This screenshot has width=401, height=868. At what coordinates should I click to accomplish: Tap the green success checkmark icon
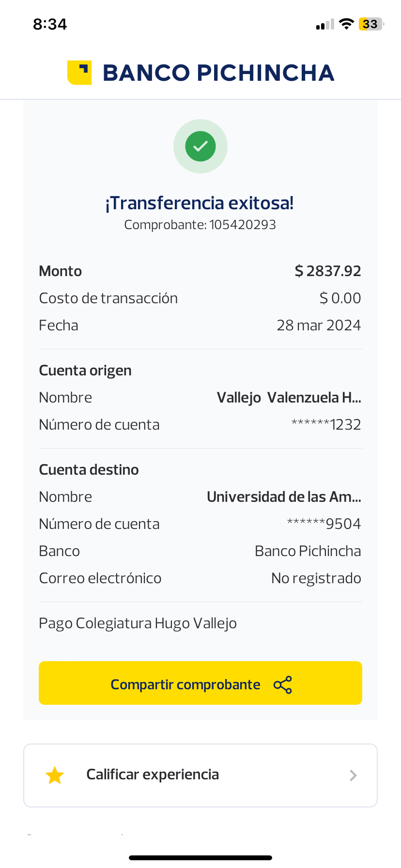(x=200, y=146)
